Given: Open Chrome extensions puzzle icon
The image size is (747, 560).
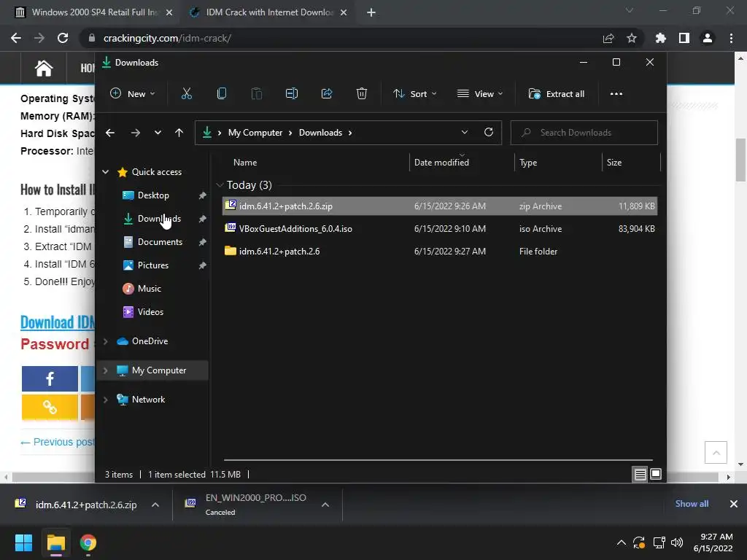Looking at the screenshot, I should [x=660, y=38].
